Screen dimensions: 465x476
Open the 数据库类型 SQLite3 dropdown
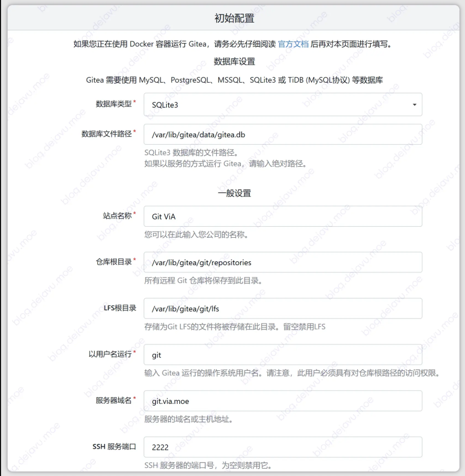click(x=283, y=105)
